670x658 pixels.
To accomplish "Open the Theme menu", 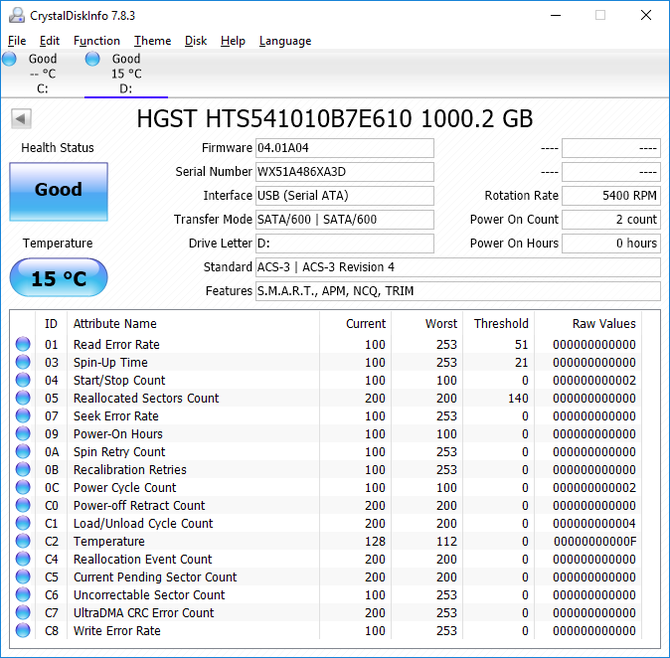I will 153,41.
